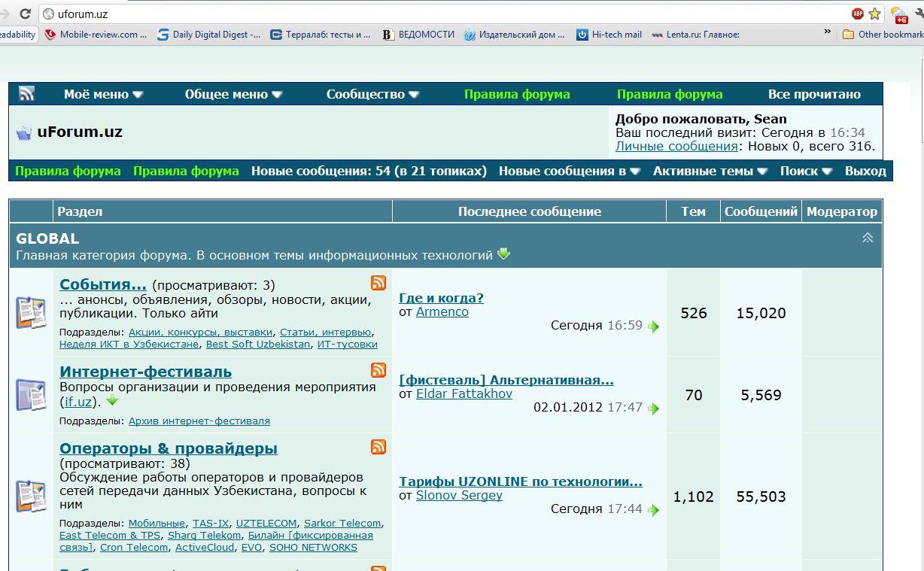
Task: Click Все прочитано in the top menu
Action: (x=814, y=94)
